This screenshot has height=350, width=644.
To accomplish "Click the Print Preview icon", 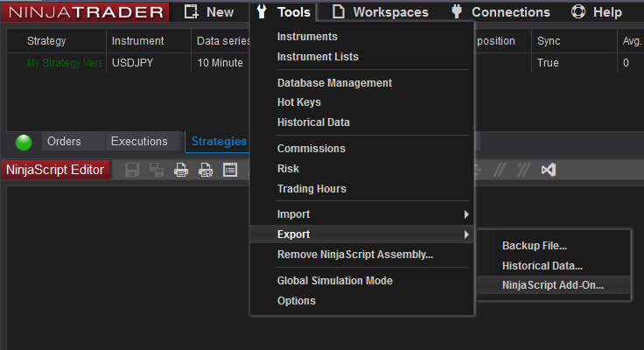I will (x=206, y=170).
